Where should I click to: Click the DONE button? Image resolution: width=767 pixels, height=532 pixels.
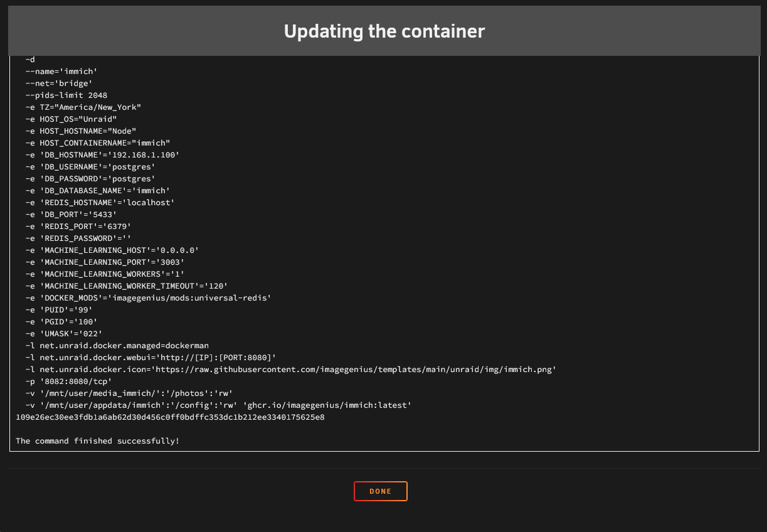(381, 491)
